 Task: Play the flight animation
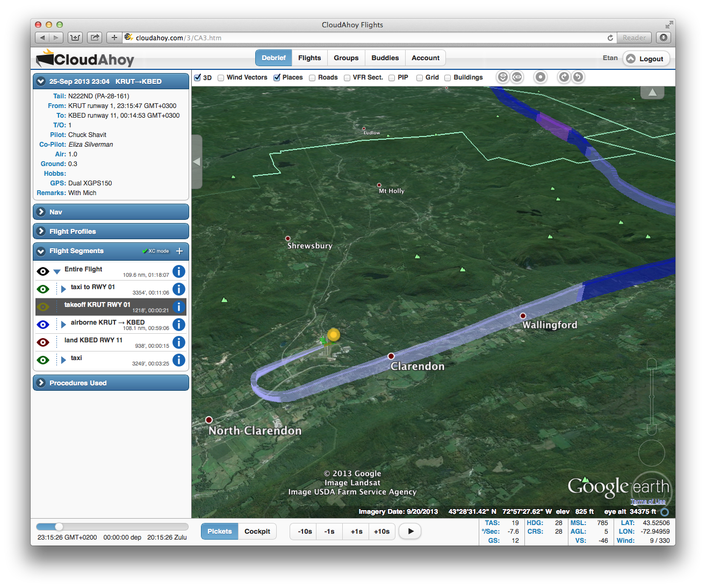(410, 532)
